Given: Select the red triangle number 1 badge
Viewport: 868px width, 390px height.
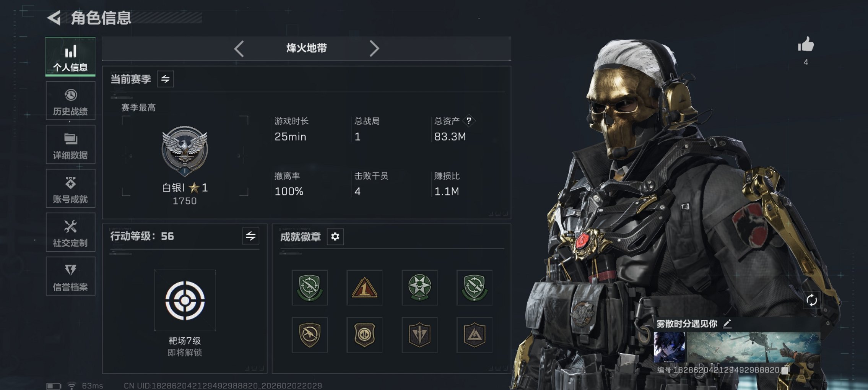Looking at the screenshot, I should point(364,288).
